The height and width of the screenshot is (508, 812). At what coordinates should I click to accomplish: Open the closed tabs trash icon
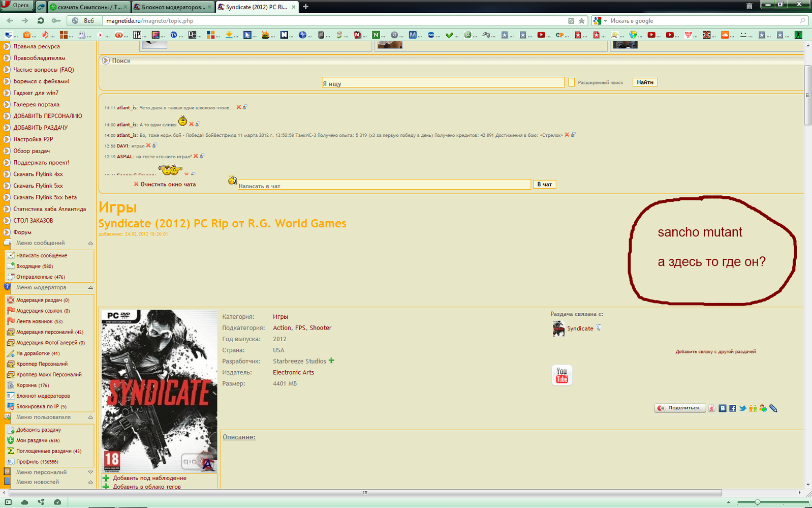click(749, 6)
